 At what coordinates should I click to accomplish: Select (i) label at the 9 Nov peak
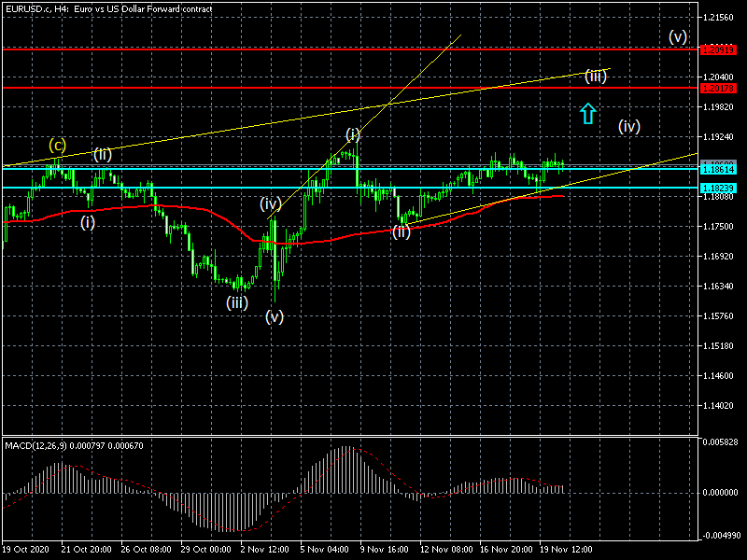[353, 134]
